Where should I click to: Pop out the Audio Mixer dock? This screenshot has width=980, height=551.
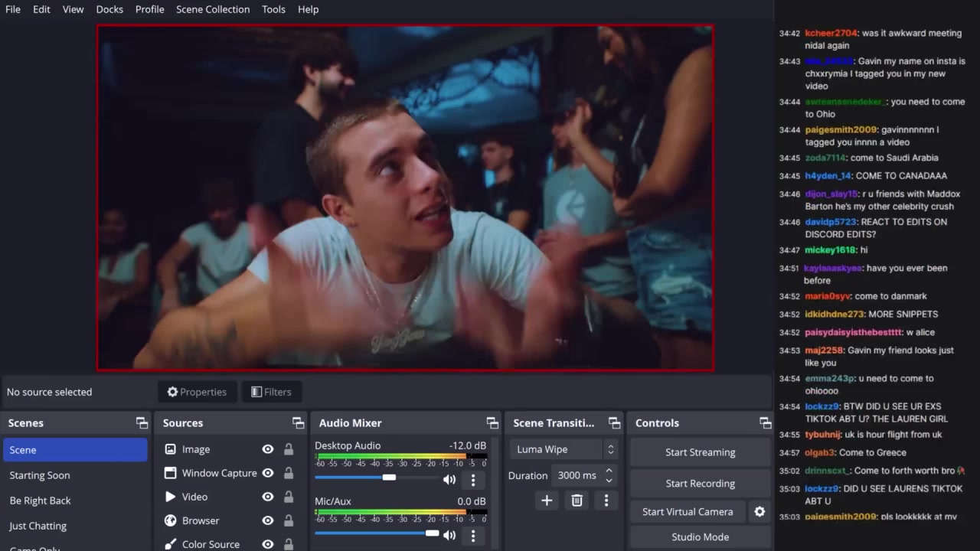pos(492,423)
